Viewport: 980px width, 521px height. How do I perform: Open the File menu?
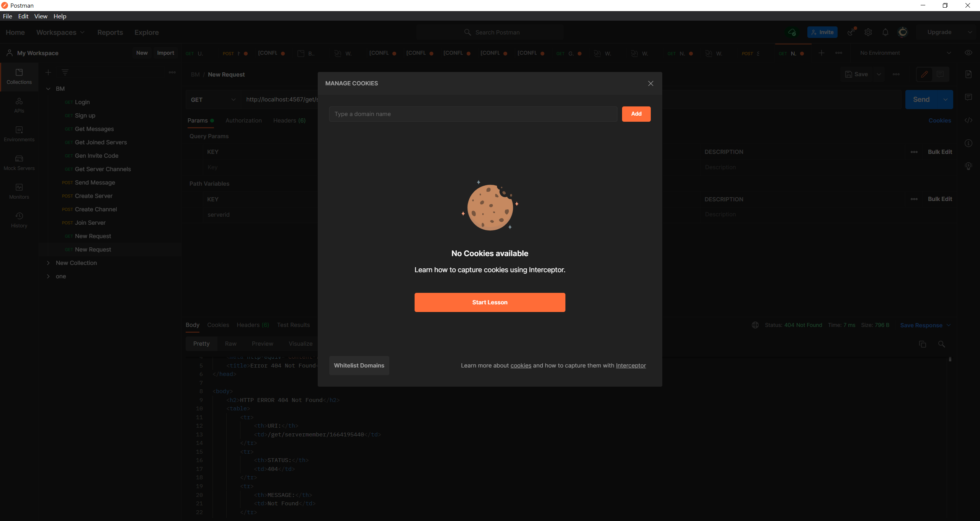[7, 16]
